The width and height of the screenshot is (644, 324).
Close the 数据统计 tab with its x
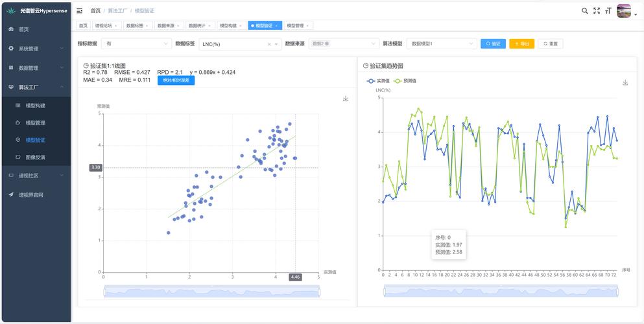tap(209, 26)
